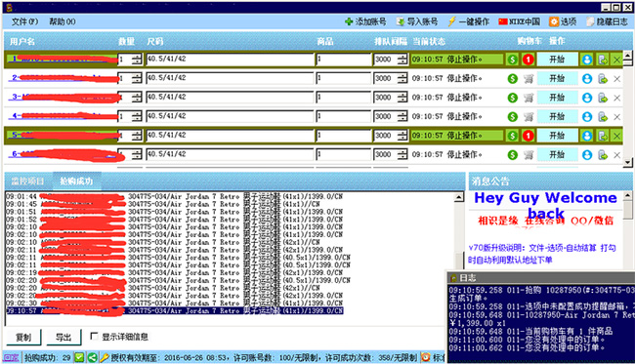The width and height of the screenshot is (635, 364).
Task: Click 开始 to start account 1
Action: click(x=557, y=60)
